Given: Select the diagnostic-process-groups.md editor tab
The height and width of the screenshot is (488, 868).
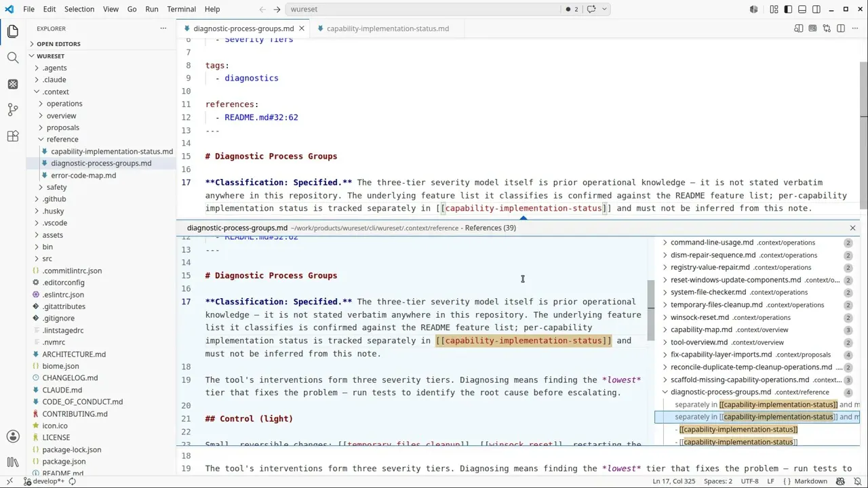Looking at the screenshot, I should (x=243, y=28).
